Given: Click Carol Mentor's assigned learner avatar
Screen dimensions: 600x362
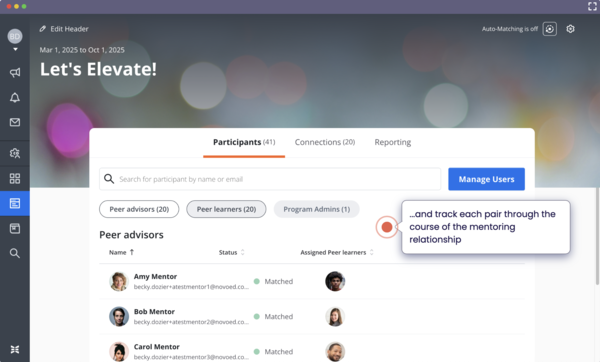Looking at the screenshot, I should click(335, 352).
